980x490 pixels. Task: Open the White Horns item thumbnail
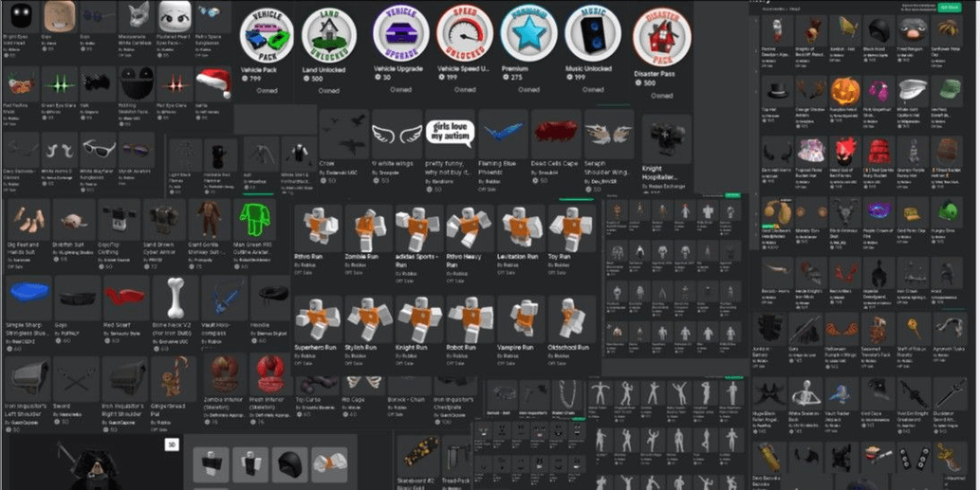[x=60, y=149]
